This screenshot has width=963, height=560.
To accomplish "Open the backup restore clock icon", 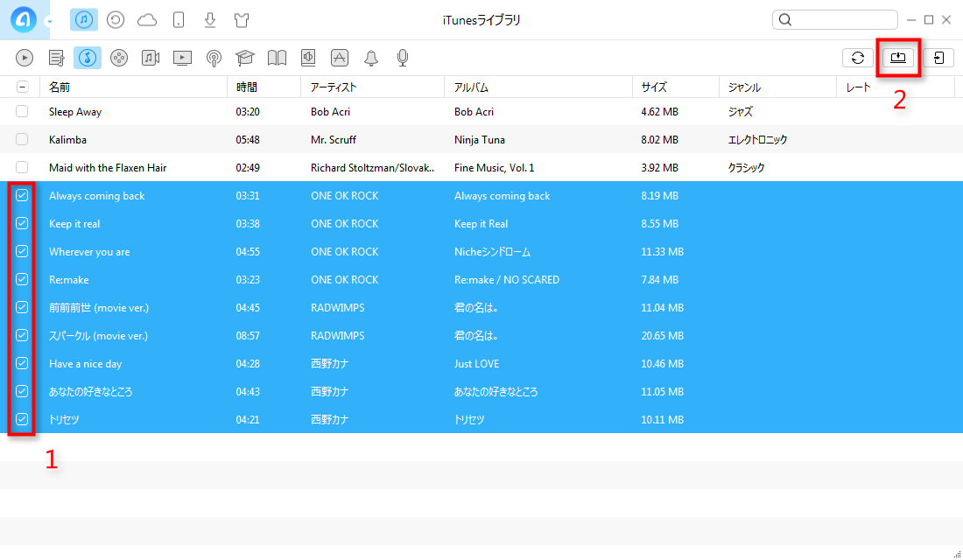I will 116,20.
